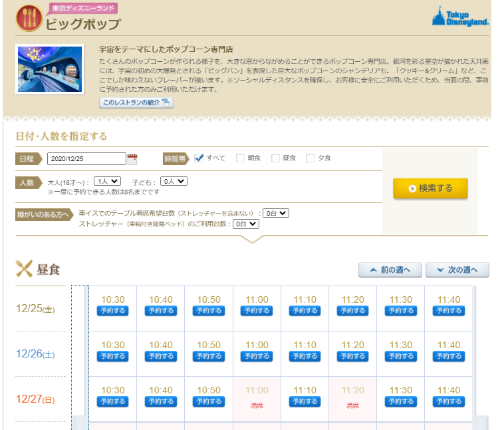The image size is (504, 430).
Task: Reserve 11:30 on 12/27
Action: tap(401, 401)
